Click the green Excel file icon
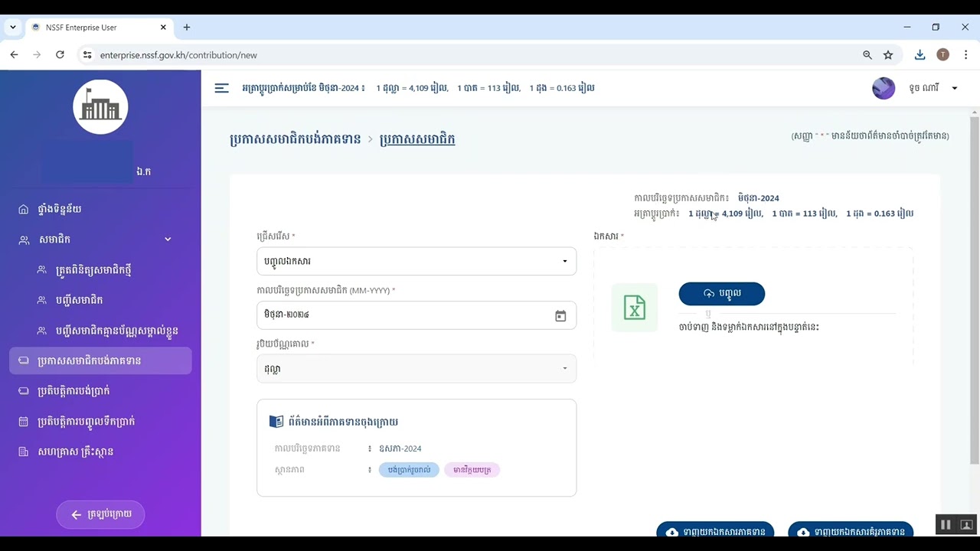The image size is (980, 551). click(x=634, y=308)
